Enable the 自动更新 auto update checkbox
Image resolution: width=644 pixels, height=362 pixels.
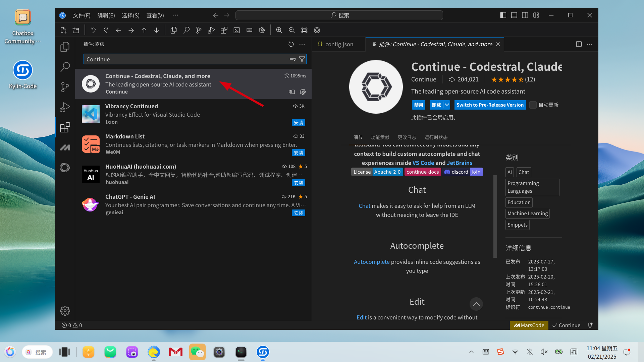[x=533, y=105]
